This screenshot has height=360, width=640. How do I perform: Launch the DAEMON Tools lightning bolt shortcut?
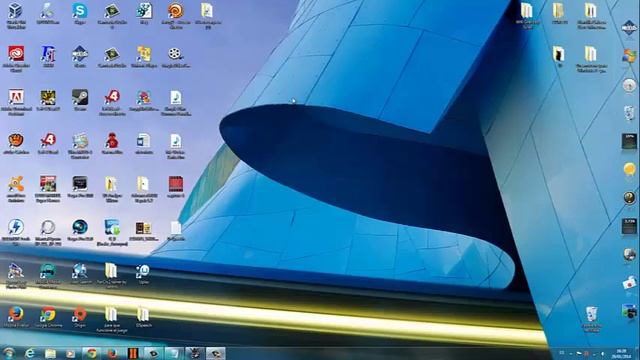point(16,231)
